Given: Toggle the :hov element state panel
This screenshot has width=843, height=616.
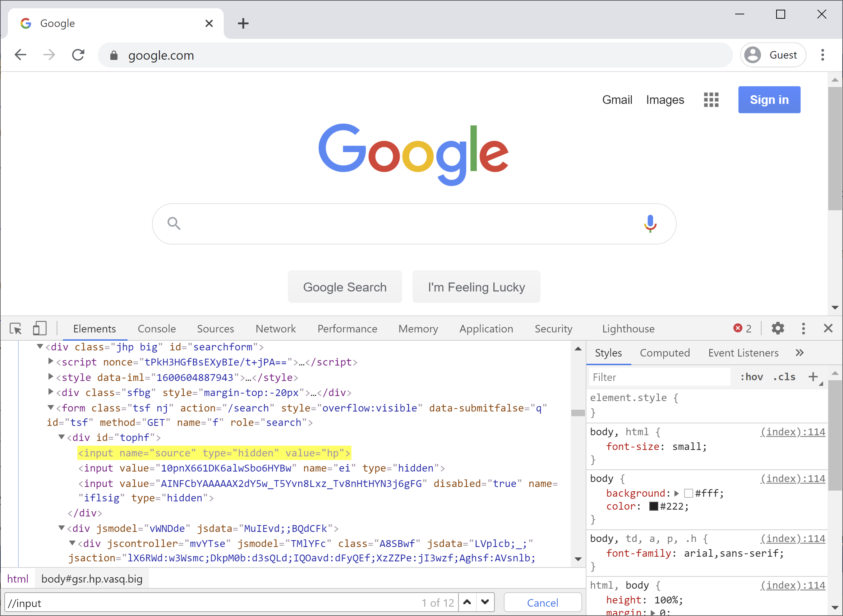Looking at the screenshot, I should point(752,377).
